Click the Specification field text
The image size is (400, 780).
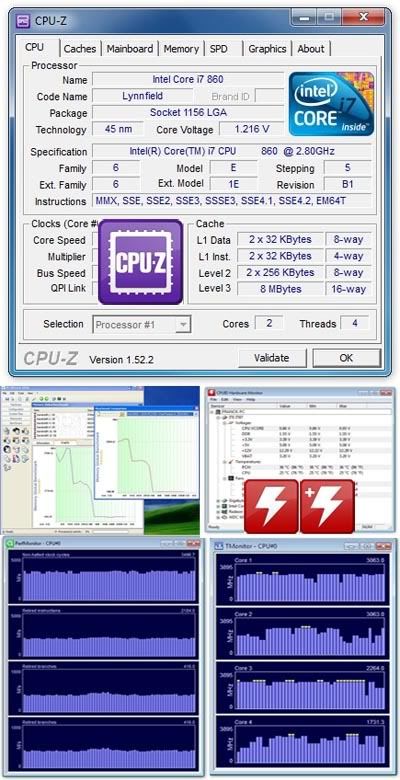click(232, 151)
